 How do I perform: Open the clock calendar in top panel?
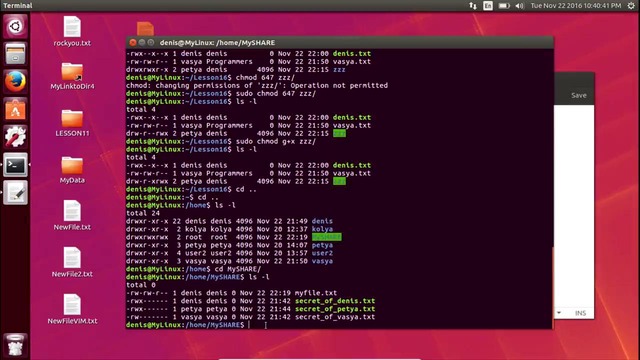coord(576,6)
